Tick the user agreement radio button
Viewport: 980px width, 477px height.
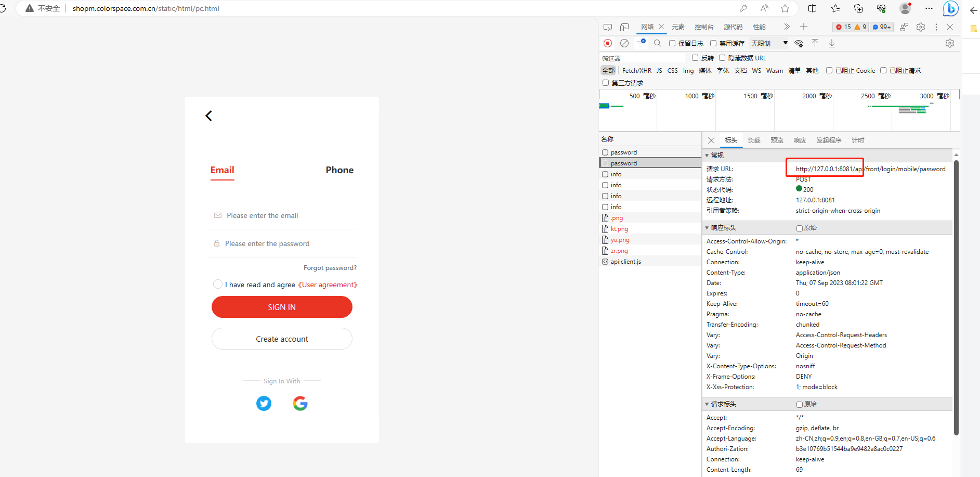point(218,284)
